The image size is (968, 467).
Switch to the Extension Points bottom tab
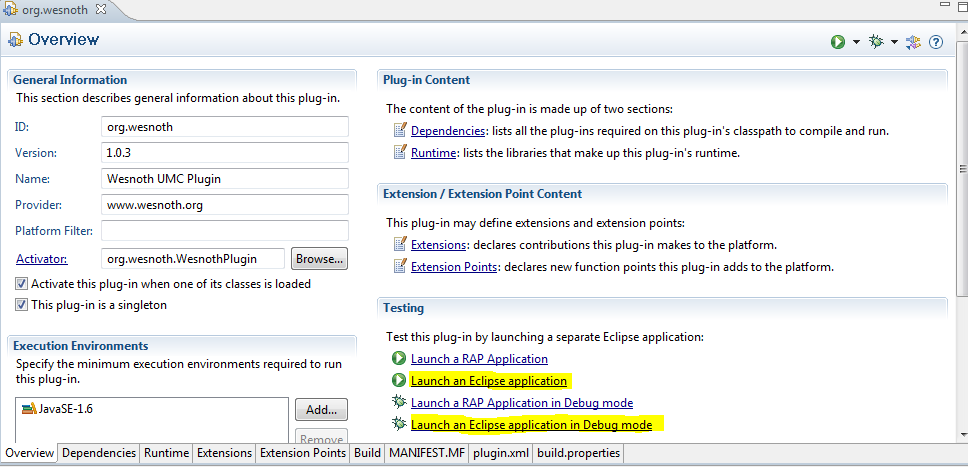point(302,453)
